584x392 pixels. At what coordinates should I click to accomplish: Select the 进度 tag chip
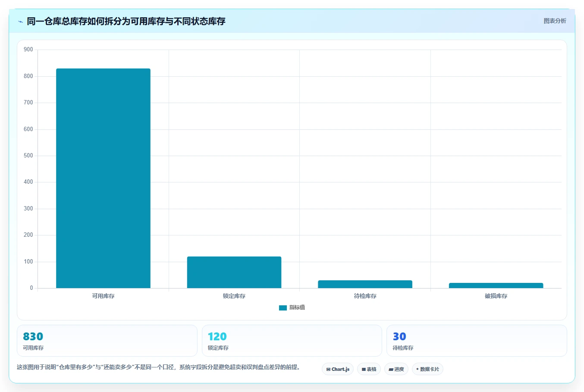point(396,369)
